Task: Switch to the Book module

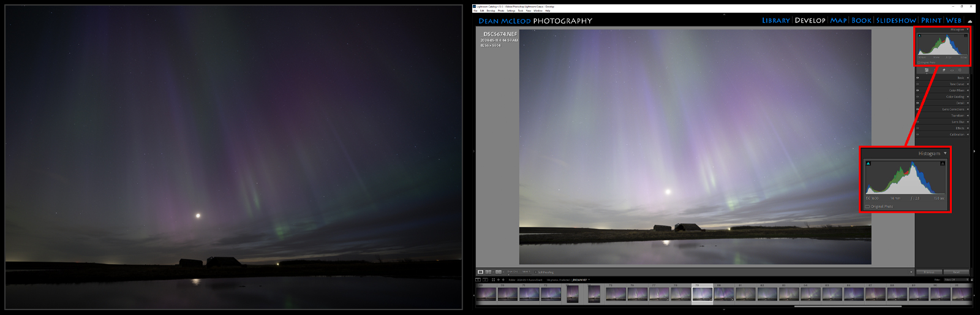Action: [861, 20]
